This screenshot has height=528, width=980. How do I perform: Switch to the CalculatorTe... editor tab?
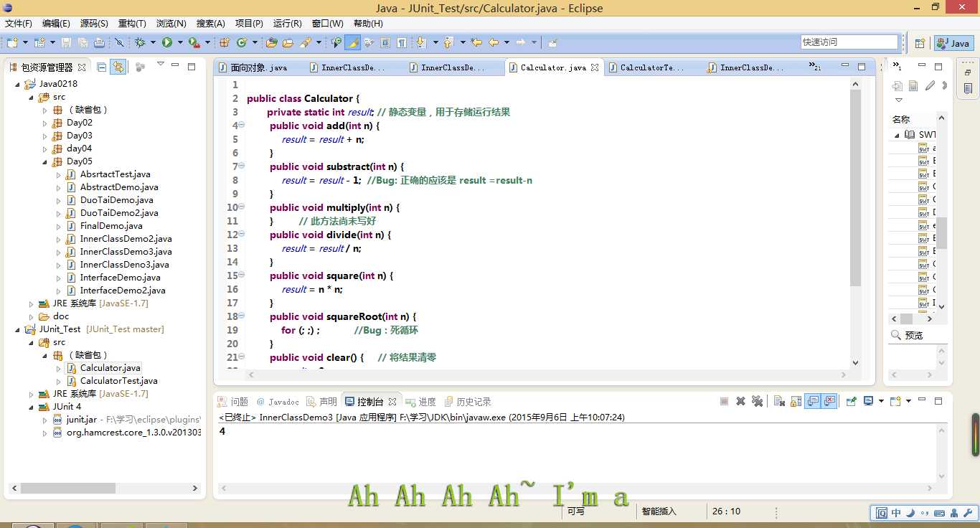pos(651,67)
